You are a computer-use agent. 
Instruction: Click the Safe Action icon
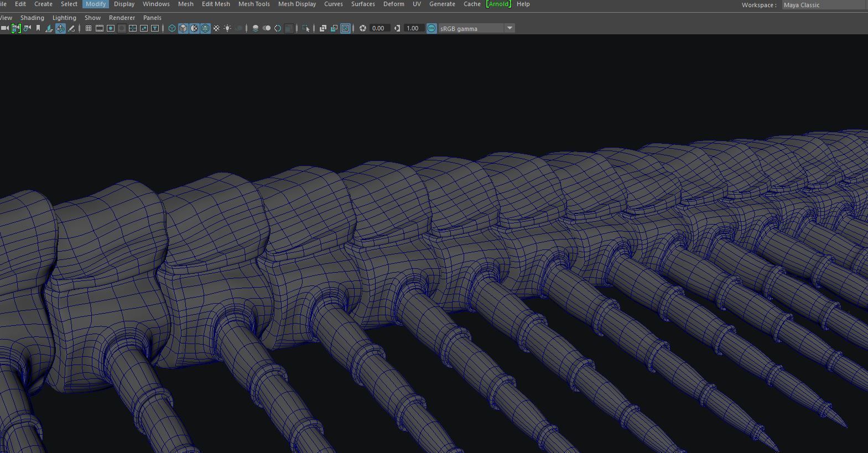[x=144, y=28]
